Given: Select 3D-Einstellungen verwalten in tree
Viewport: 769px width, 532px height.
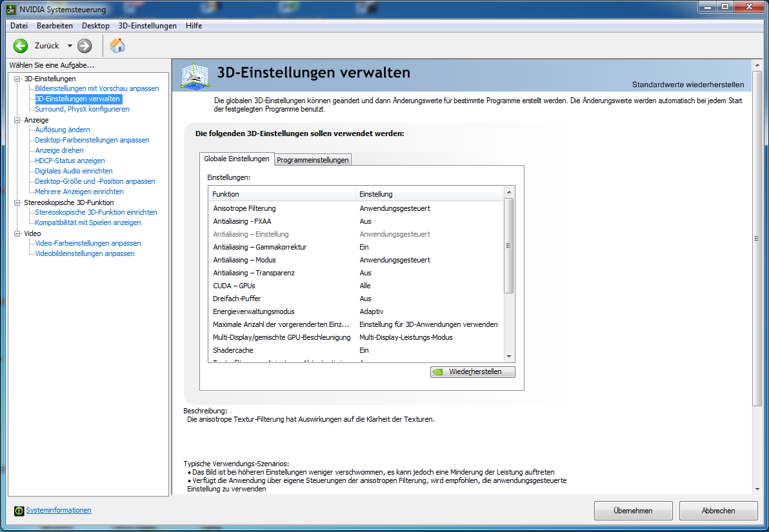Looking at the screenshot, I should [77, 99].
